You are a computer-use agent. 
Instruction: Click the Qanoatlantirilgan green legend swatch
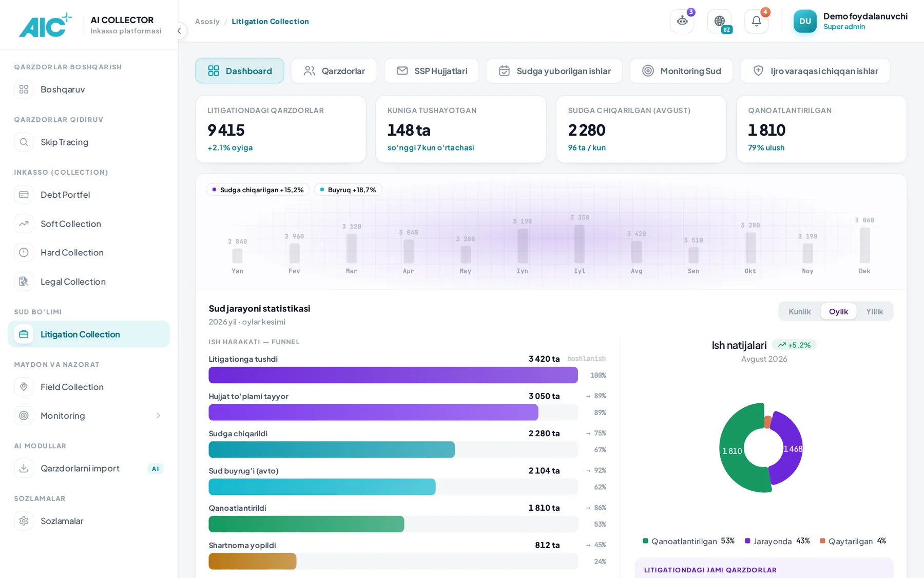645,541
